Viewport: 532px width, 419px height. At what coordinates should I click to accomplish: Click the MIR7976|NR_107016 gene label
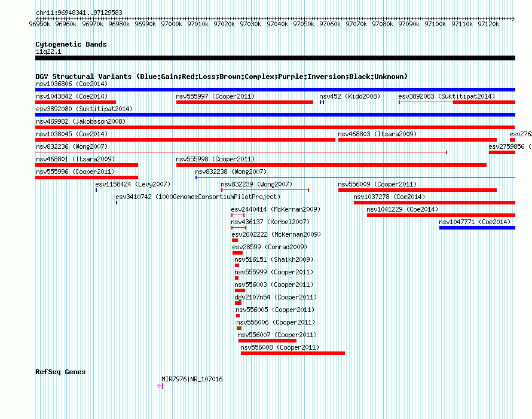(x=192, y=379)
